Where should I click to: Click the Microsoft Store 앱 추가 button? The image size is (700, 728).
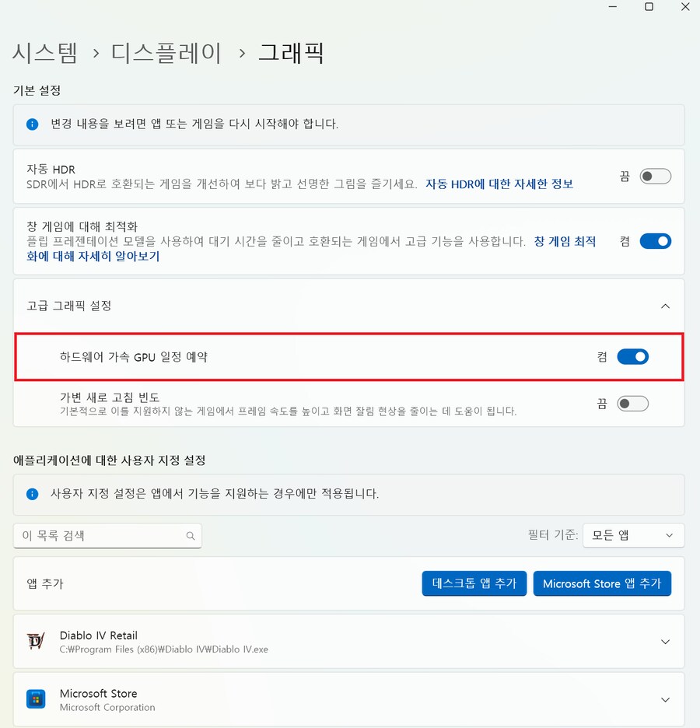point(603,583)
